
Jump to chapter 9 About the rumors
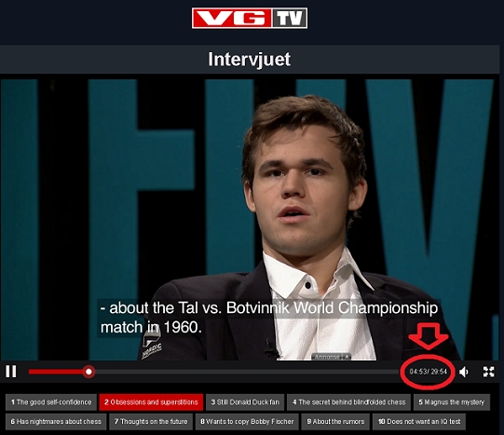tap(335, 422)
